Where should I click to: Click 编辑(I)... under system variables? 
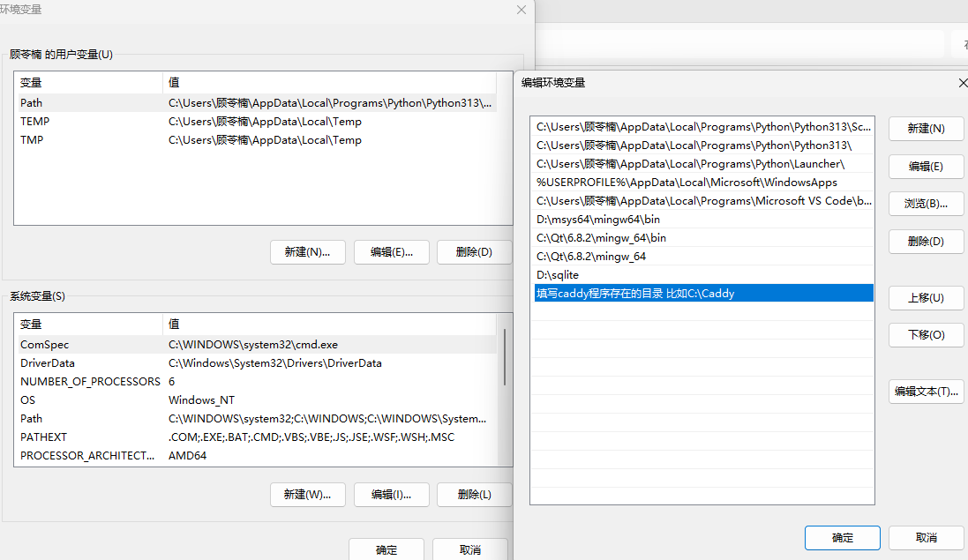391,495
